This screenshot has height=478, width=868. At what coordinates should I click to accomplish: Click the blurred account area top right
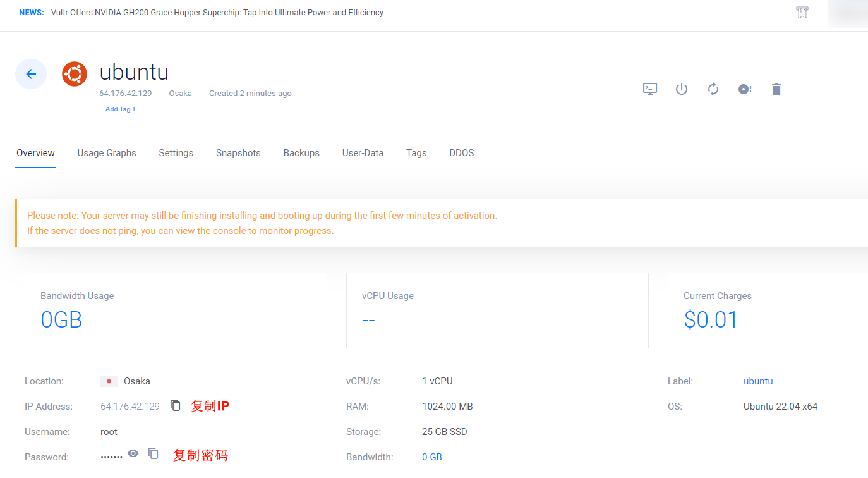848,13
